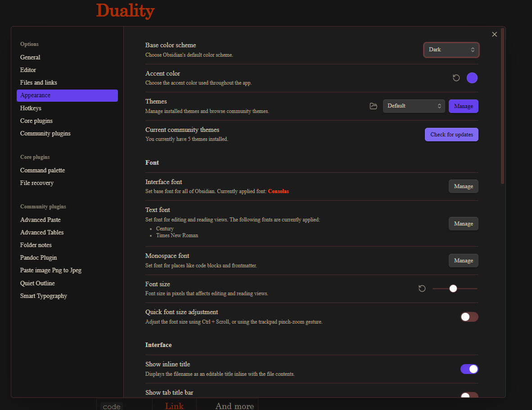Select the Appearance settings tab
532x410 pixels.
[67, 95]
